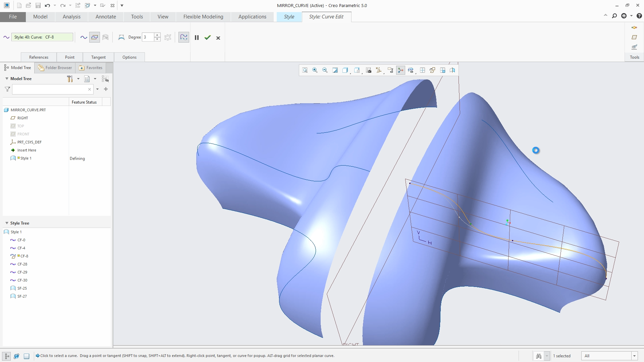Select the curve on surface type icon

tap(105, 38)
